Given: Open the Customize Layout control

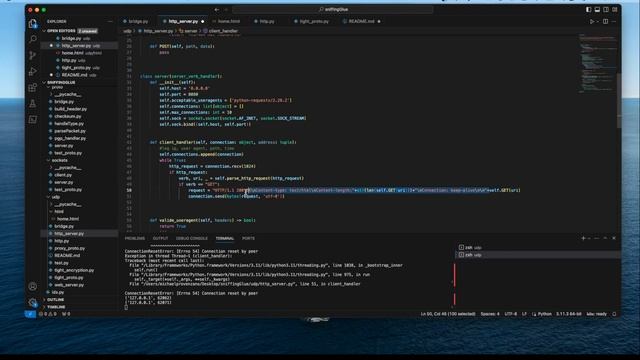Looking at the screenshot, I should pos(615,9).
